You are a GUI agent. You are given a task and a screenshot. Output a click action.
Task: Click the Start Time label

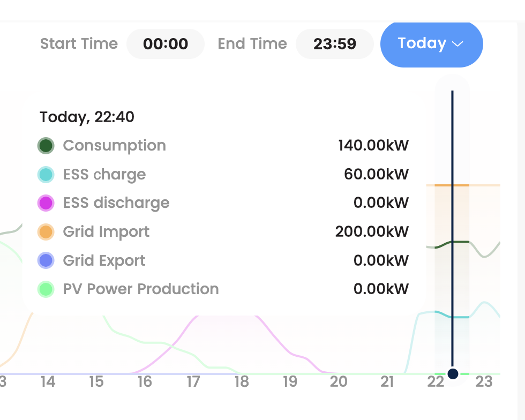tap(79, 44)
